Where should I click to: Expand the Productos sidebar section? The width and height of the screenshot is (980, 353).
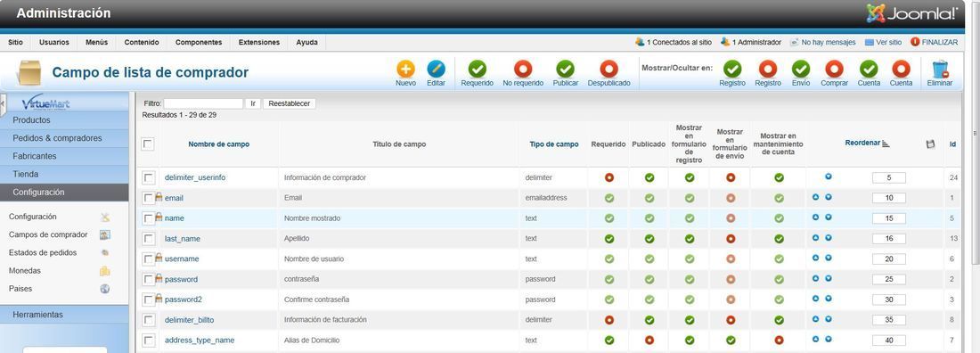[64, 120]
